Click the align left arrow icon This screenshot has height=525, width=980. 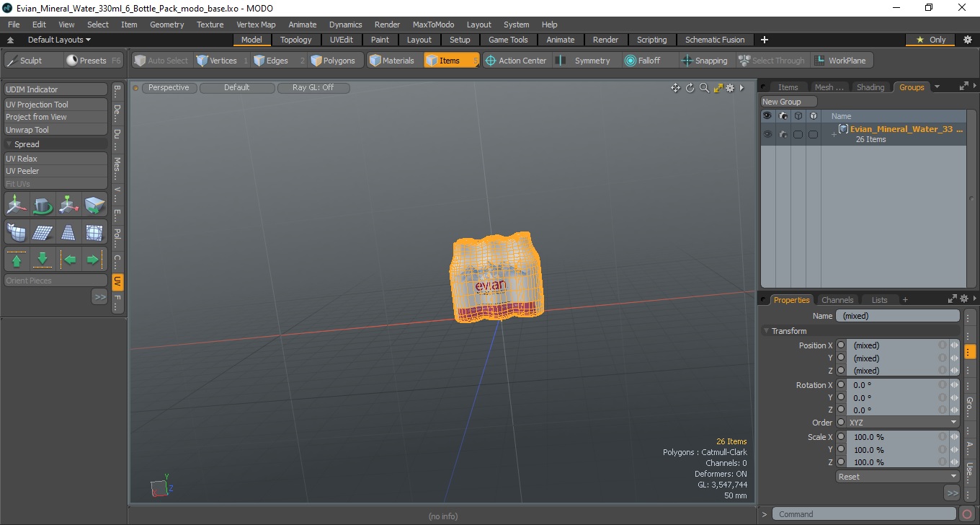(x=68, y=260)
